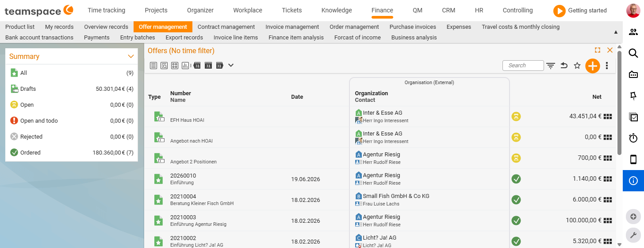Image resolution: width=644 pixels, height=248 pixels.
Task: Filter summary by Rejected
Action: [x=72, y=137]
